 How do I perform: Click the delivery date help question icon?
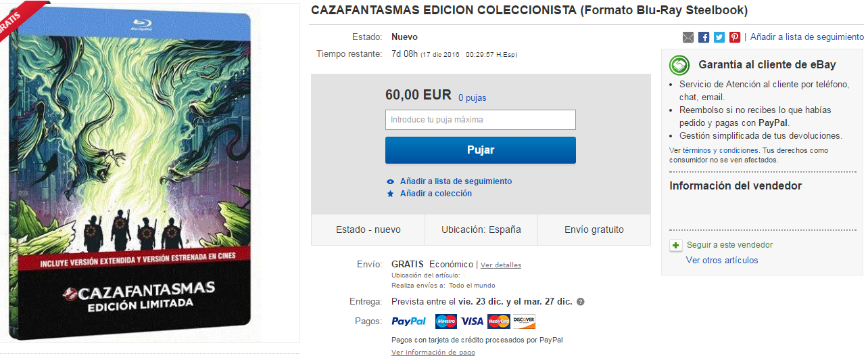pyautogui.click(x=581, y=302)
